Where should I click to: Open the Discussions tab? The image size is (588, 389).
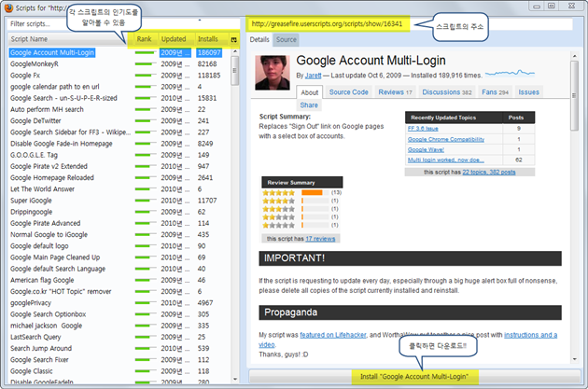coord(447,92)
